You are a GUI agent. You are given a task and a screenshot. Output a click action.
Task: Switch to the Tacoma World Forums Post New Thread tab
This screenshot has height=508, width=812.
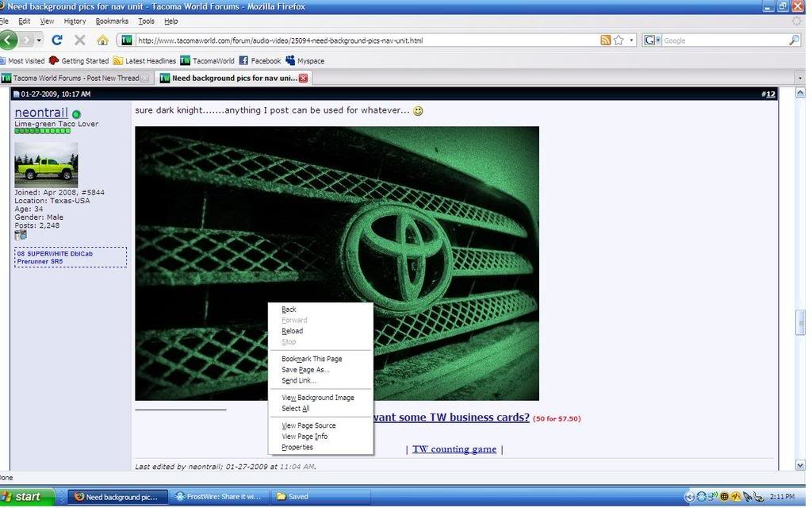(x=75, y=79)
